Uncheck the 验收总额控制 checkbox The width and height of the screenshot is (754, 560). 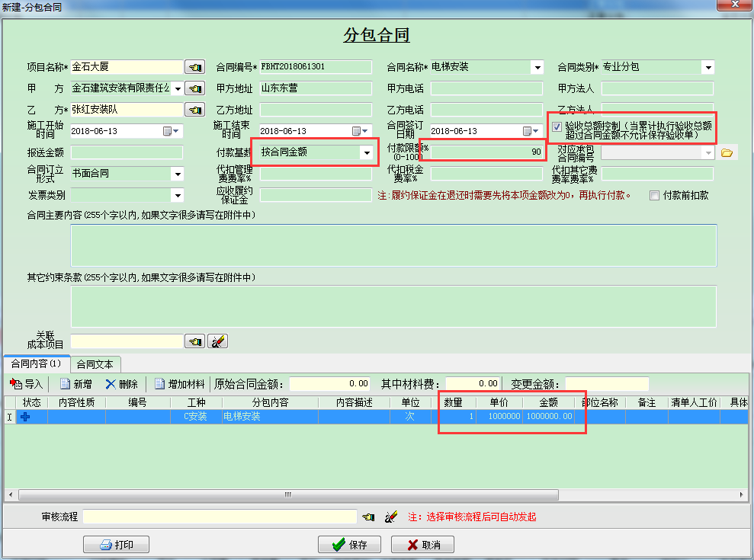pyautogui.click(x=557, y=126)
